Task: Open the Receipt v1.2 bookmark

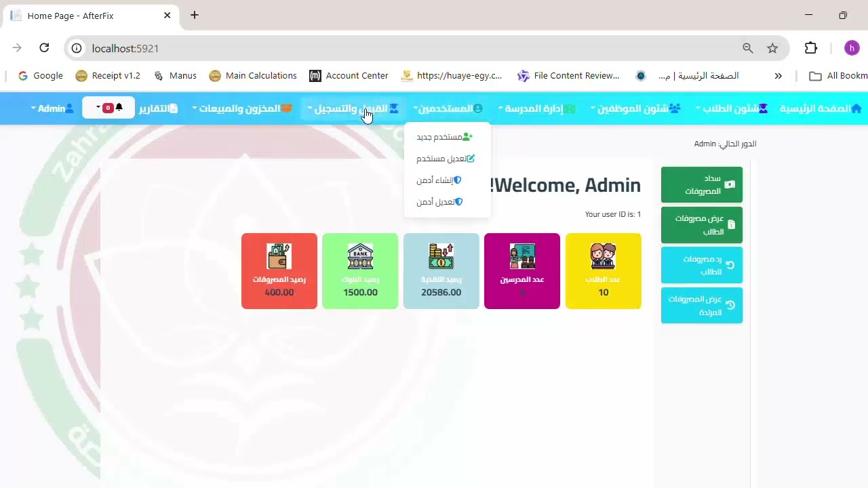Action: click(x=108, y=76)
